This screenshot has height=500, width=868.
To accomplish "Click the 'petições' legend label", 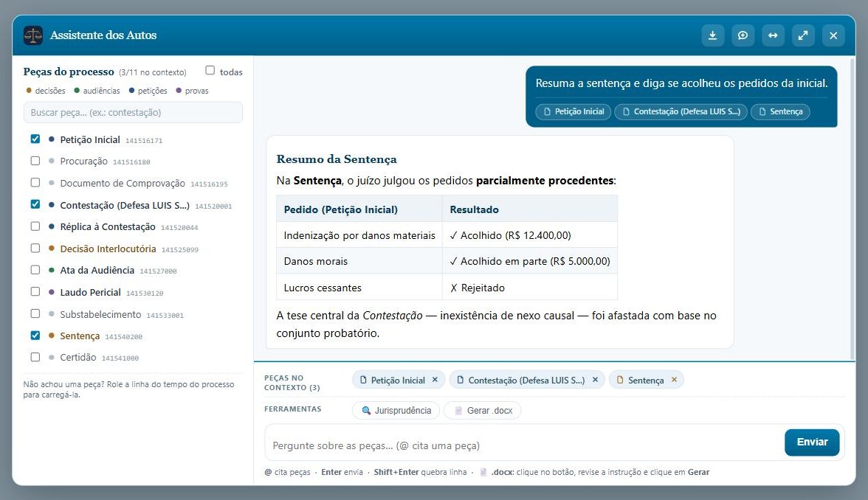I will click(x=152, y=91).
